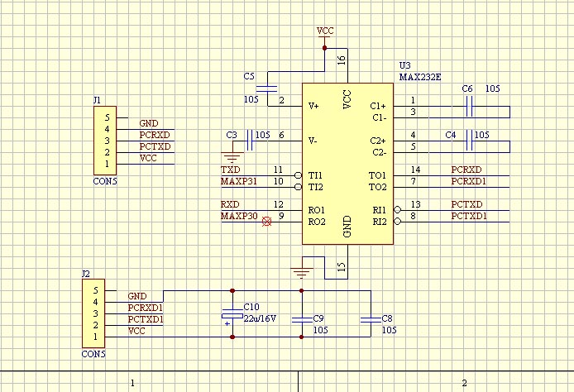Select the PCTXD net label on pin 13
The width and height of the screenshot is (574, 392).
(466, 204)
